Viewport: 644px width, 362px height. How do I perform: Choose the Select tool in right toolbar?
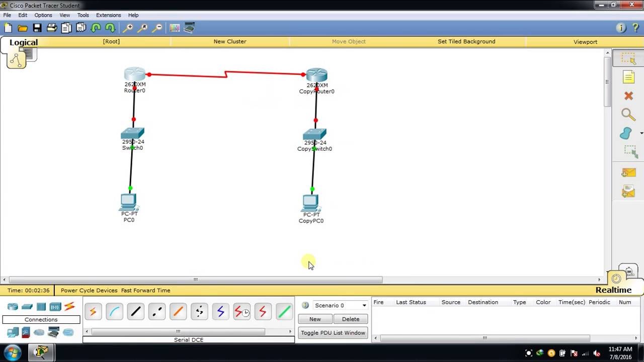coord(628,58)
